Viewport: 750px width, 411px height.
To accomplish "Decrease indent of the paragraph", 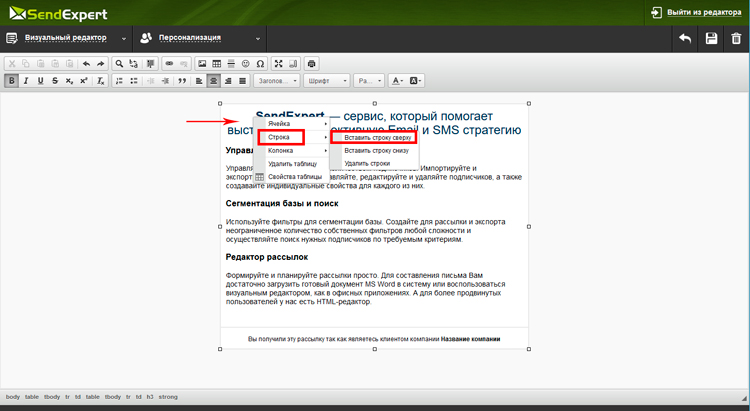I will pyautogui.click(x=151, y=81).
